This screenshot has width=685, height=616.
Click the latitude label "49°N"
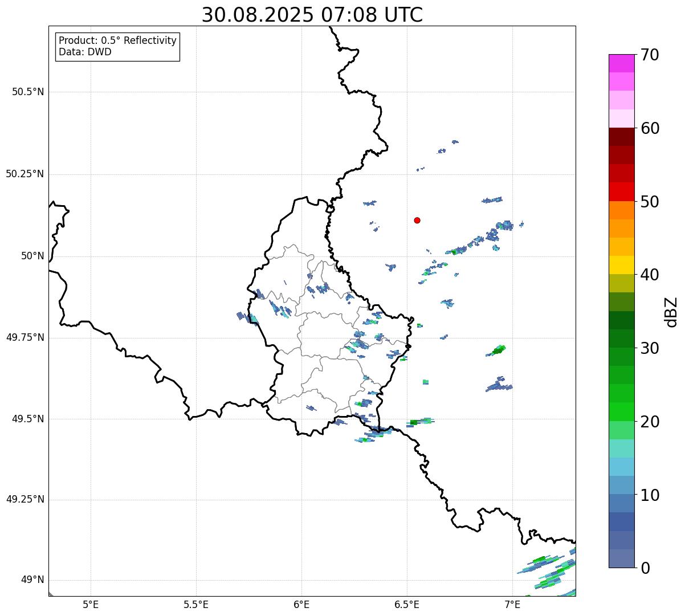tap(32, 580)
